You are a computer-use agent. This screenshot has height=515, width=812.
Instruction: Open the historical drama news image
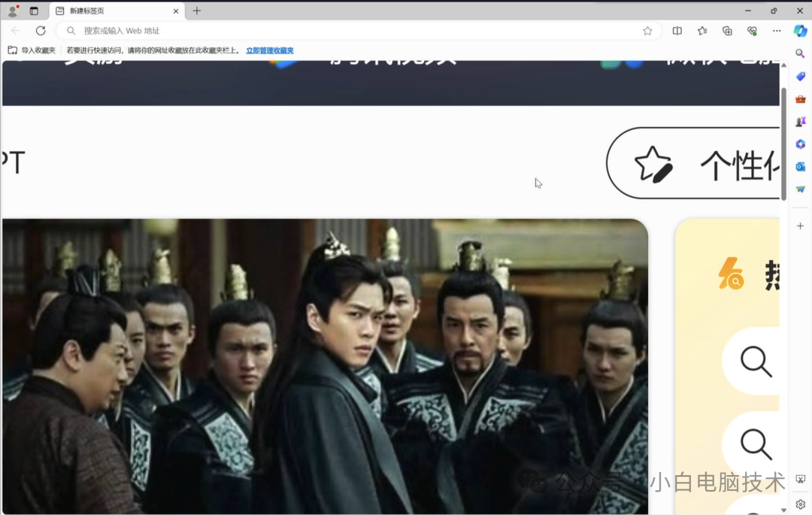(325, 366)
